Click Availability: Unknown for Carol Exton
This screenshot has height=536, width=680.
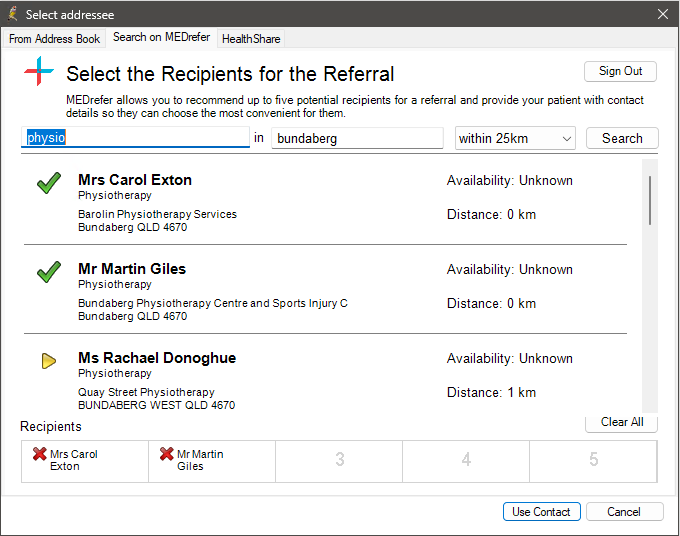[x=510, y=180]
